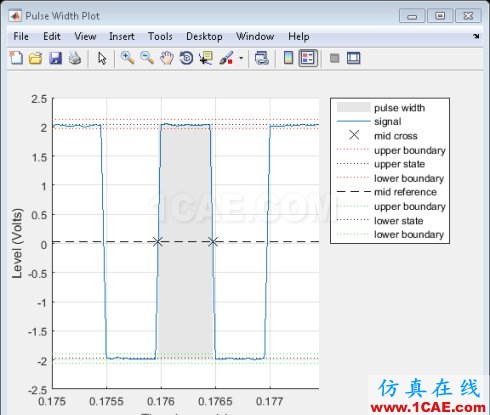Open the Edit menu
Viewport: 490px width, 415px height.
pos(52,36)
